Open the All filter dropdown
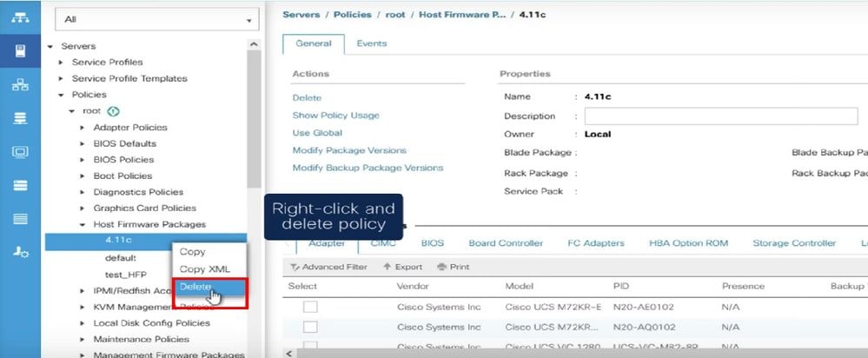This screenshot has height=358, width=868. pyautogui.click(x=156, y=19)
